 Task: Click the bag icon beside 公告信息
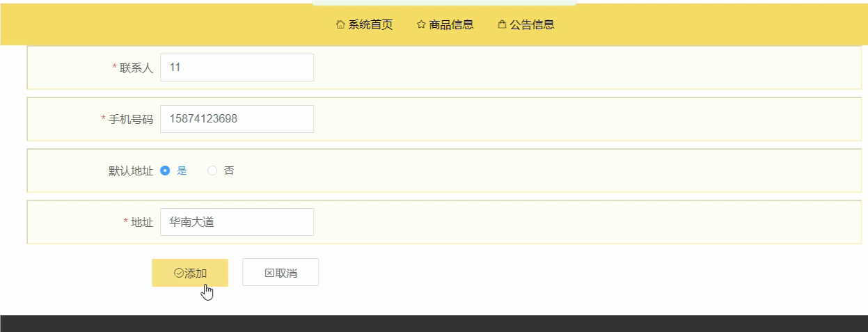click(x=502, y=25)
